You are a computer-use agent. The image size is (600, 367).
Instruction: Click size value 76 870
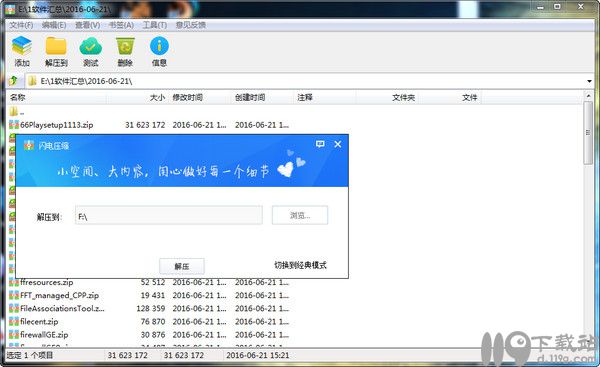tap(153, 321)
